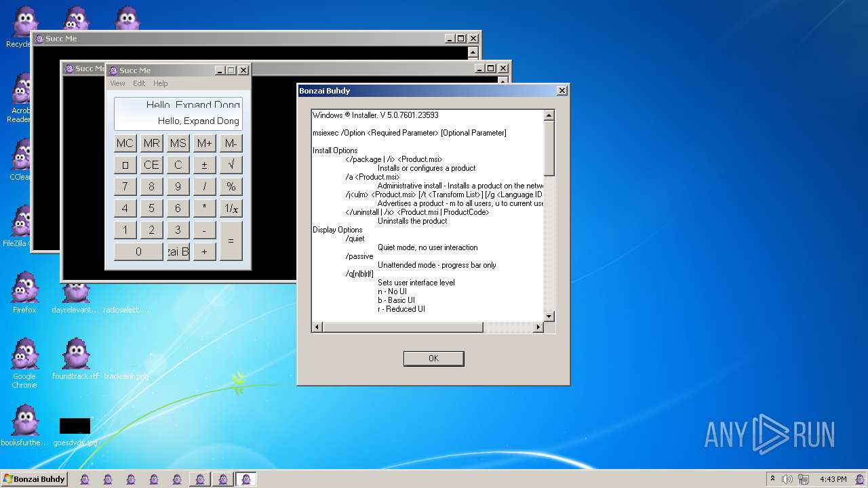This screenshot has height=488, width=868.
Task: Close the Bonzai Buhdy dialog
Action: point(561,91)
